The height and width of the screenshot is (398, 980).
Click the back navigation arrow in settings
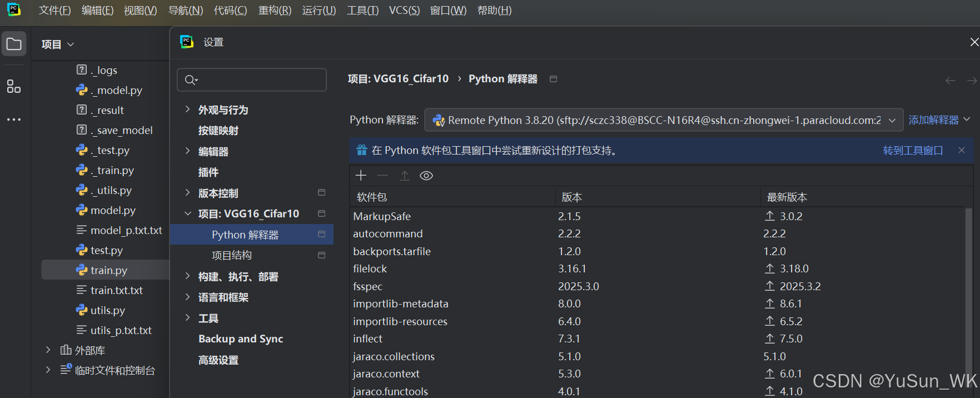(x=951, y=81)
